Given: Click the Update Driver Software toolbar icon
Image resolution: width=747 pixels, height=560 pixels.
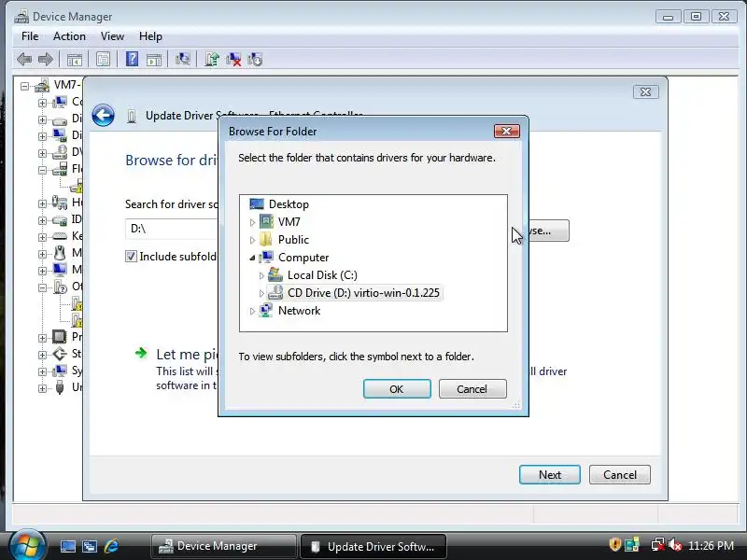Looking at the screenshot, I should 212,59.
